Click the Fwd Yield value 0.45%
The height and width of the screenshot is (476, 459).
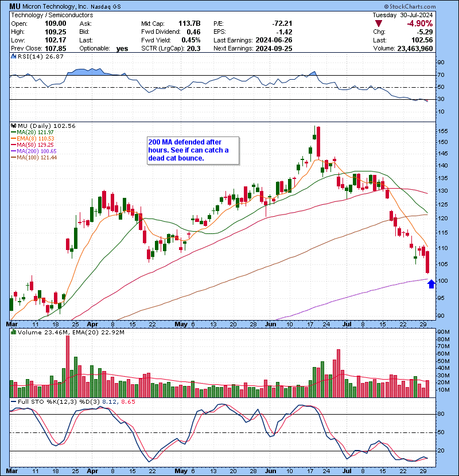191,40
